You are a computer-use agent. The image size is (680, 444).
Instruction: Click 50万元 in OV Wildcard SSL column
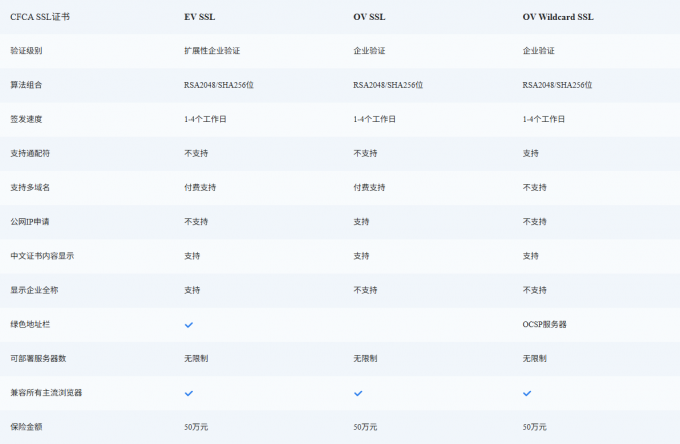(534, 428)
